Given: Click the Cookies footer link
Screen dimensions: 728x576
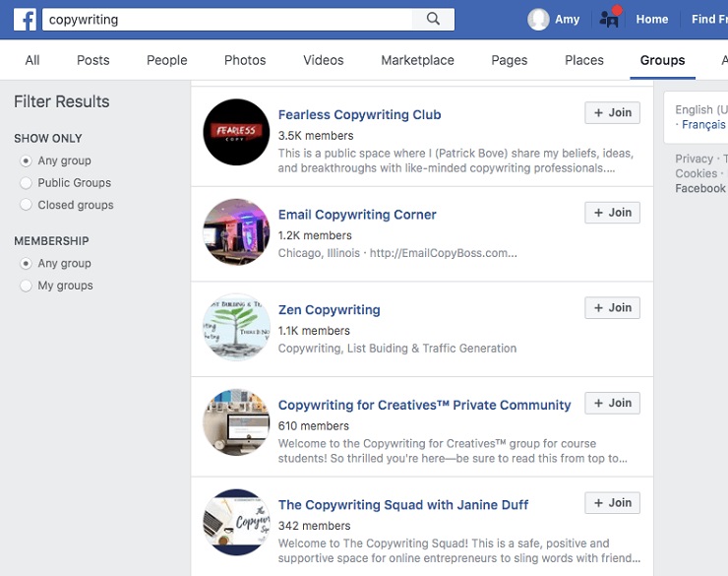Looking at the screenshot, I should pos(696,173).
